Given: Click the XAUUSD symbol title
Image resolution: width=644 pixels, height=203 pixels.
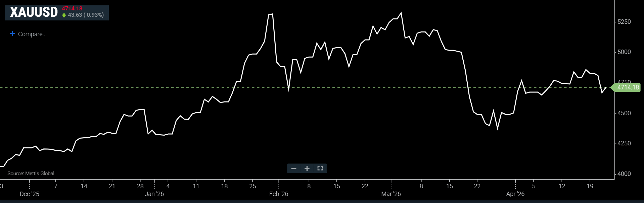Looking at the screenshot, I should (34, 12).
